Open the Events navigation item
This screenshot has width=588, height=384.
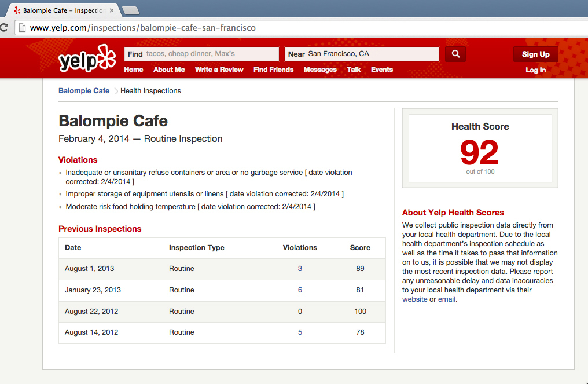pyautogui.click(x=382, y=70)
